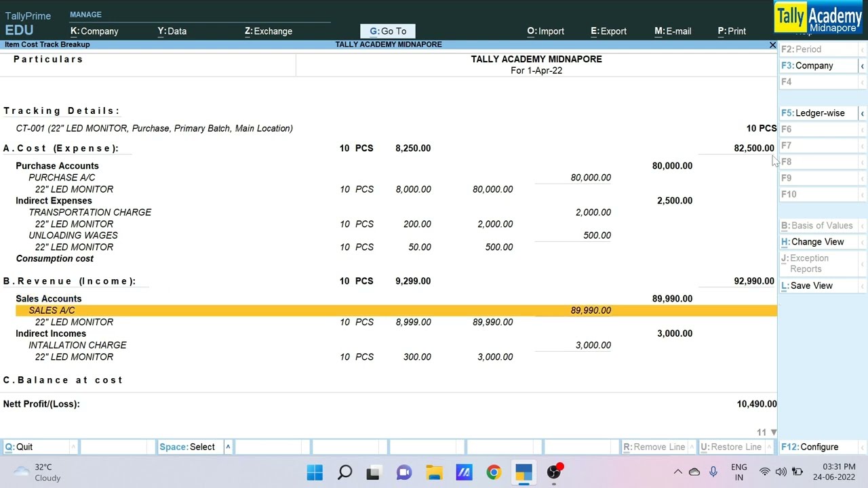Click L: Save View
The image size is (868, 488).
[x=818, y=285]
